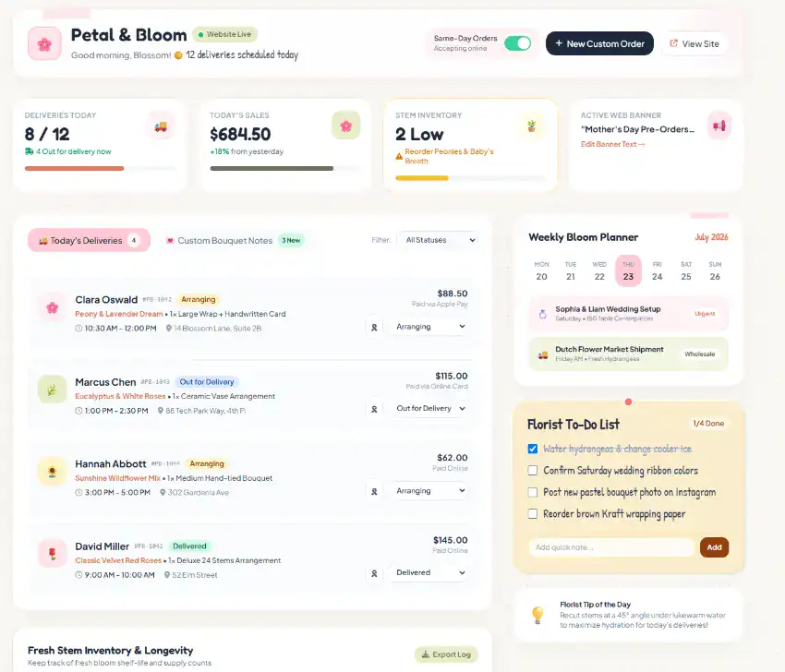Open the Edit Banner Text link
The height and width of the screenshot is (672, 785).
click(613, 144)
